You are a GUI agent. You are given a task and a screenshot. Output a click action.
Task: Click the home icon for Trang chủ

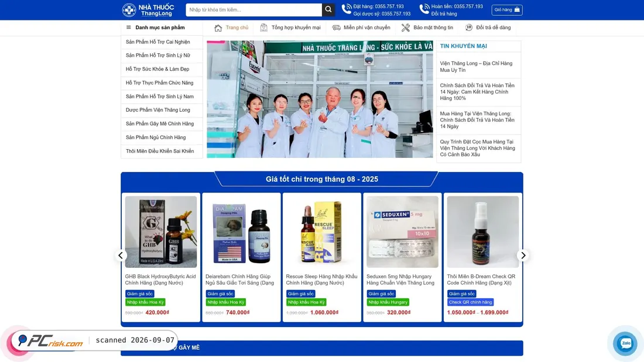coord(218,28)
